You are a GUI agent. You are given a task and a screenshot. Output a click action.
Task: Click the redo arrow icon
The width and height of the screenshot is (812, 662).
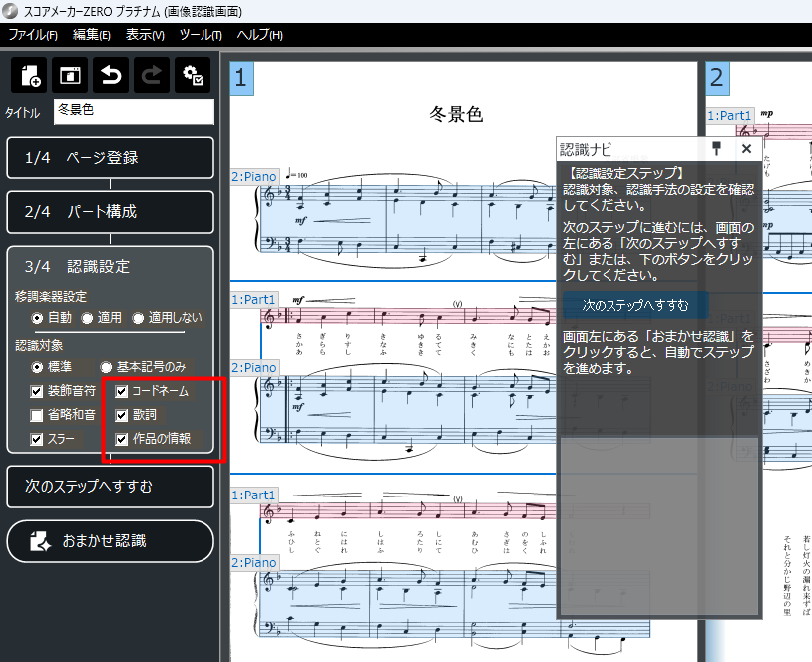(152, 76)
